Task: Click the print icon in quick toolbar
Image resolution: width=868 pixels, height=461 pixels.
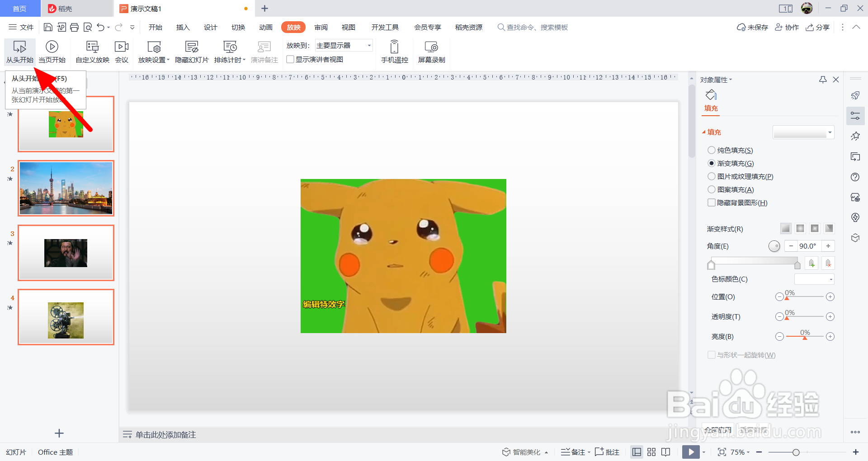Action: click(x=75, y=28)
